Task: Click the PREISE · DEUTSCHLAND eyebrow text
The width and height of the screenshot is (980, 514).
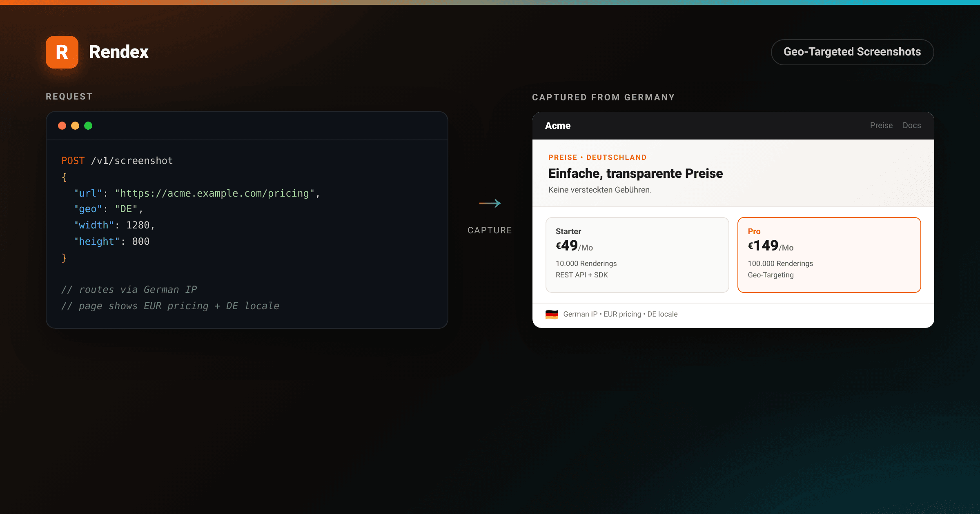Action: [597, 157]
